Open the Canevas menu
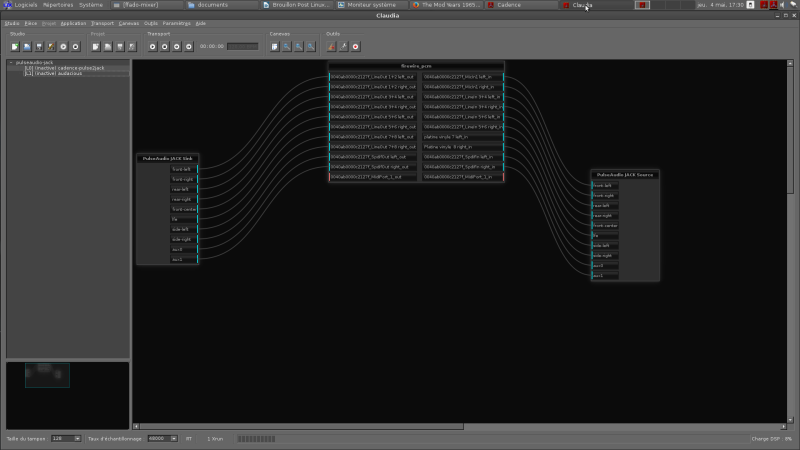800x450 pixels. click(129, 23)
